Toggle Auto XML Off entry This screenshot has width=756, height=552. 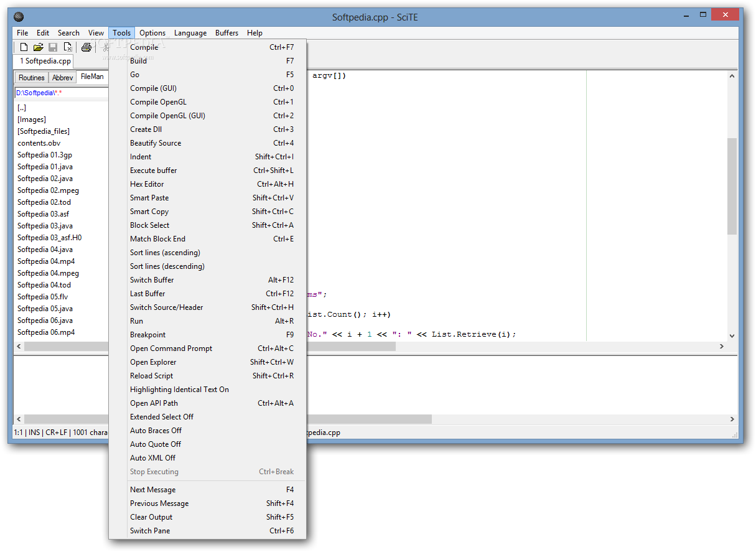pos(208,458)
